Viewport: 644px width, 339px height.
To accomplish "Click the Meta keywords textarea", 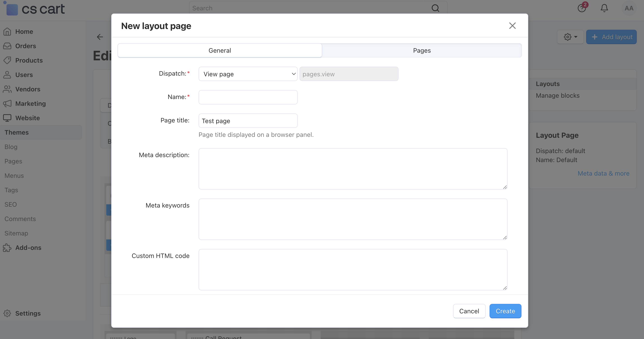I will point(353,219).
